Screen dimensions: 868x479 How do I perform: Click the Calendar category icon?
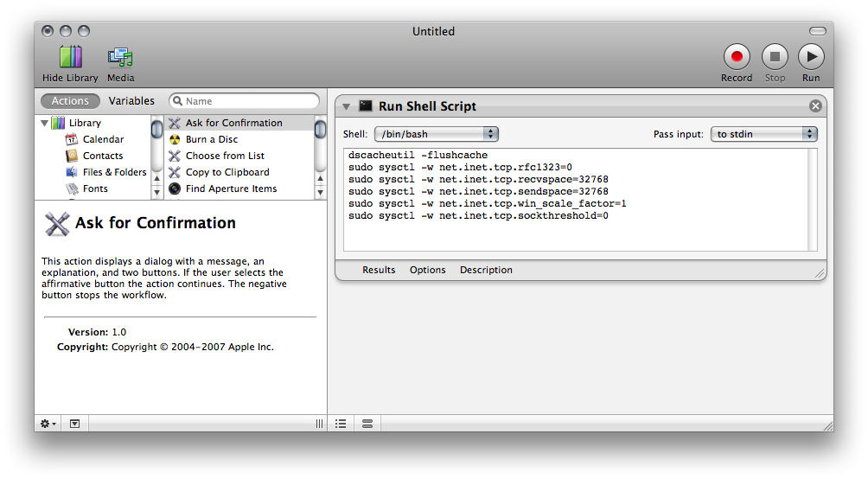click(72, 139)
